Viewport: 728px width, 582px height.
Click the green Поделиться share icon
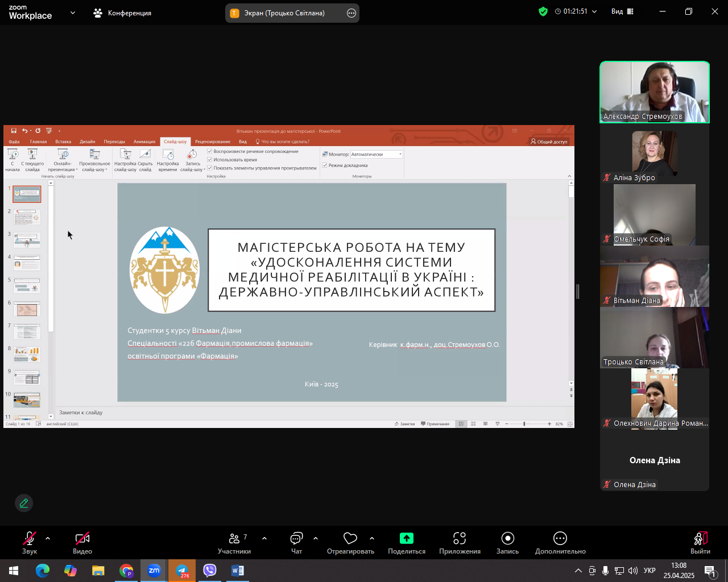pyautogui.click(x=407, y=538)
